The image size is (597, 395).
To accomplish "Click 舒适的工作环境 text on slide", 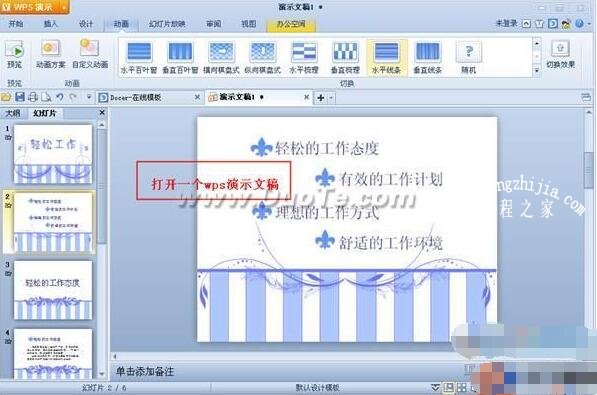I will pos(391,243).
